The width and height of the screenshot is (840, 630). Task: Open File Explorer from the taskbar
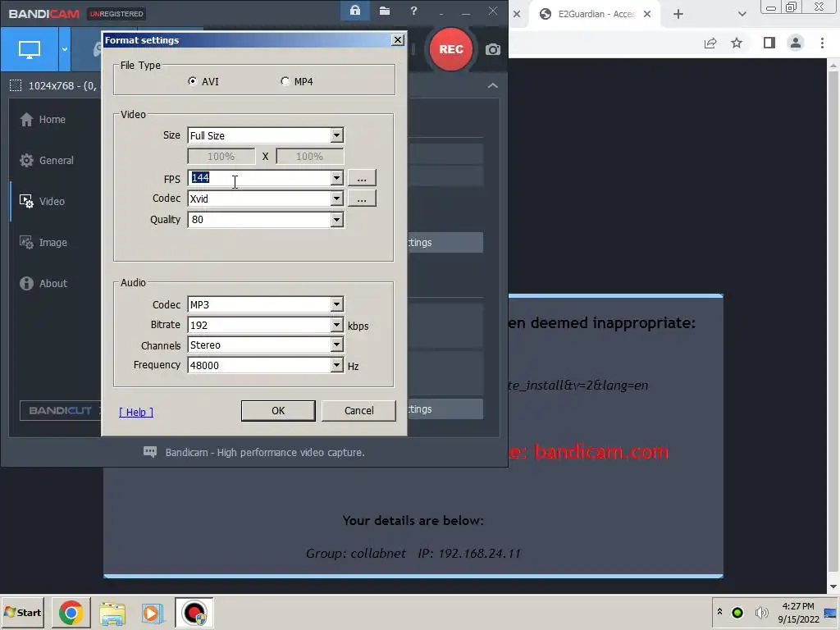(112, 613)
